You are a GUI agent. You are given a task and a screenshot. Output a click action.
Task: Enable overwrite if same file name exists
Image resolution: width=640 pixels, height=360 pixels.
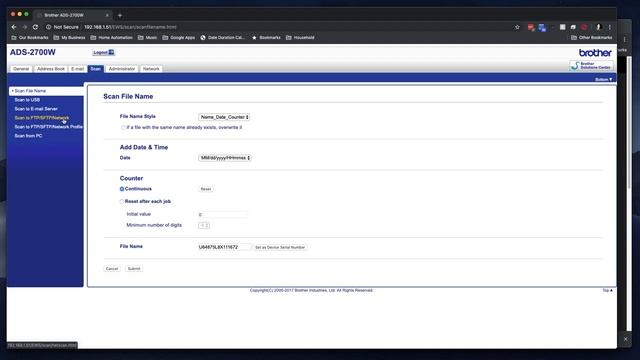tap(123, 128)
